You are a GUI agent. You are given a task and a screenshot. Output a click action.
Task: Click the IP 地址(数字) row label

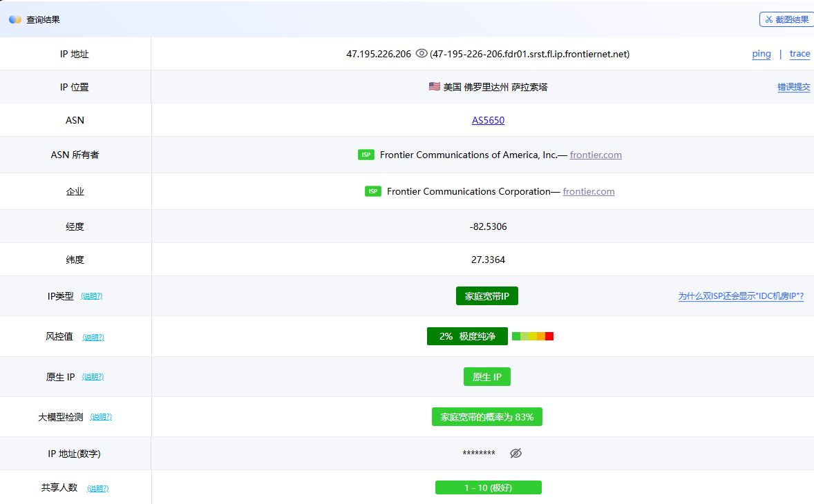[74, 454]
